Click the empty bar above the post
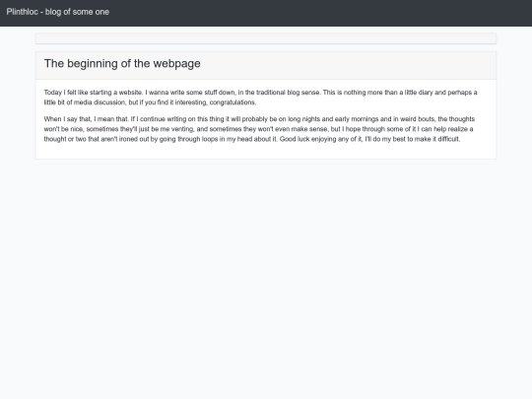 pyautogui.click(x=266, y=38)
